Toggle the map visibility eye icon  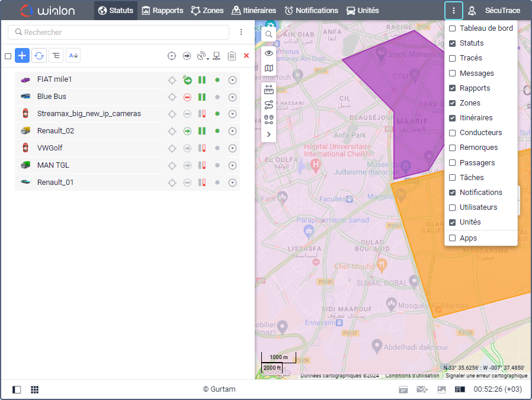pyautogui.click(x=269, y=53)
